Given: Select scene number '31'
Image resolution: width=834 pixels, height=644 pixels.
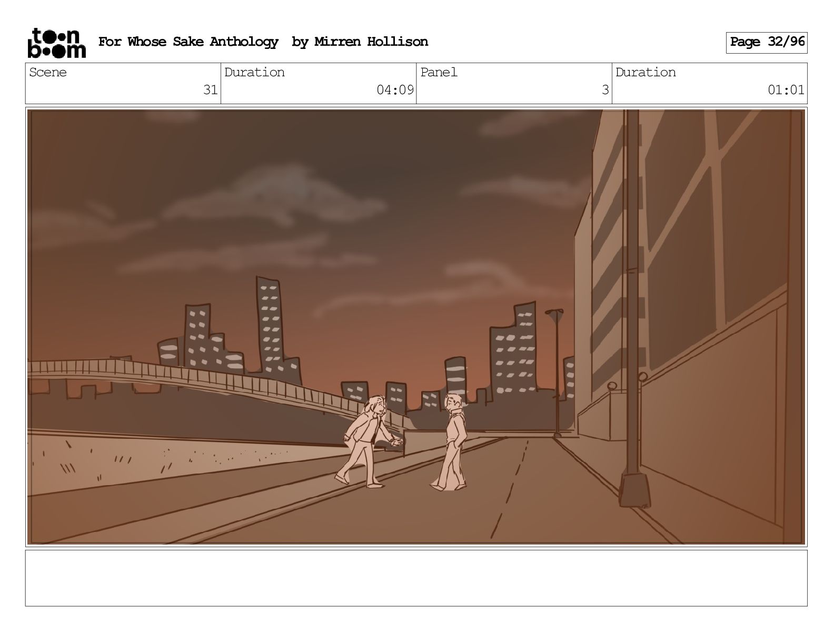Looking at the screenshot, I should [210, 90].
